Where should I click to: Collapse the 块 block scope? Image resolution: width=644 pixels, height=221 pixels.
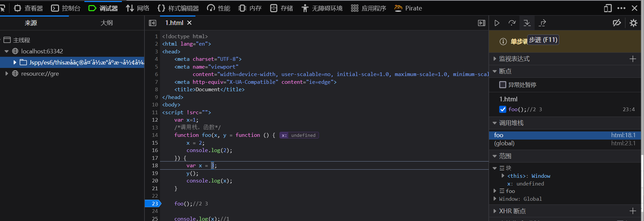(495, 168)
